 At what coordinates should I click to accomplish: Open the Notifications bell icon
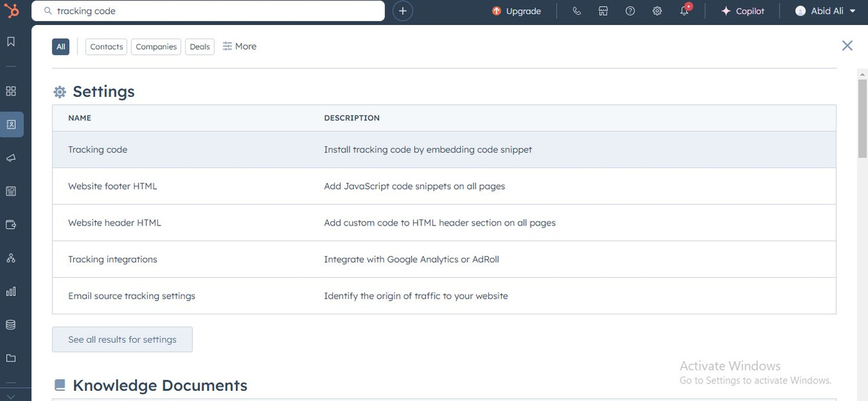(684, 11)
